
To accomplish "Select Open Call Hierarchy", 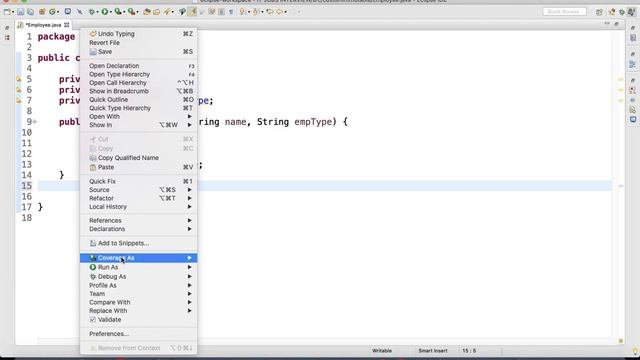I will point(139,83).
